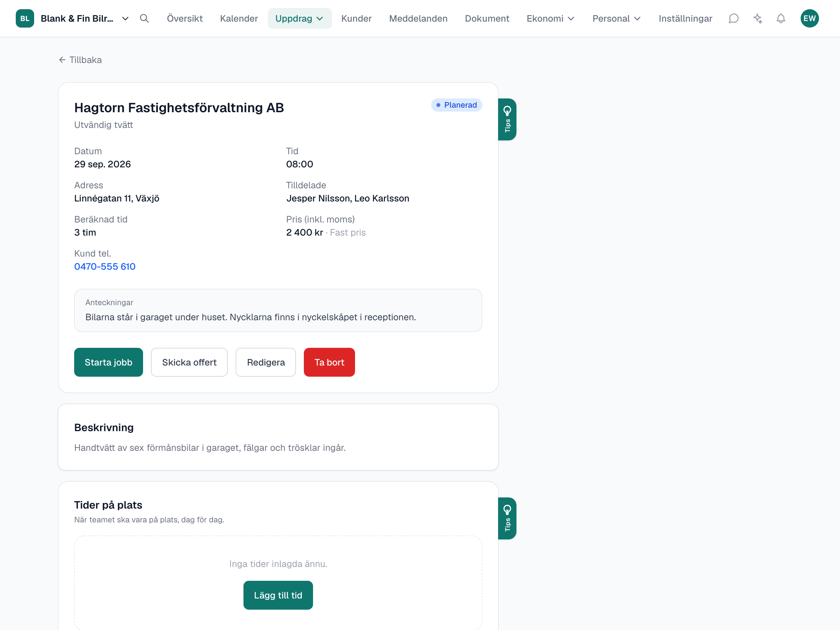Click the AI sparkle assistant icon
Image resolution: width=840 pixels, height=630 pixels.
point(758,18)
